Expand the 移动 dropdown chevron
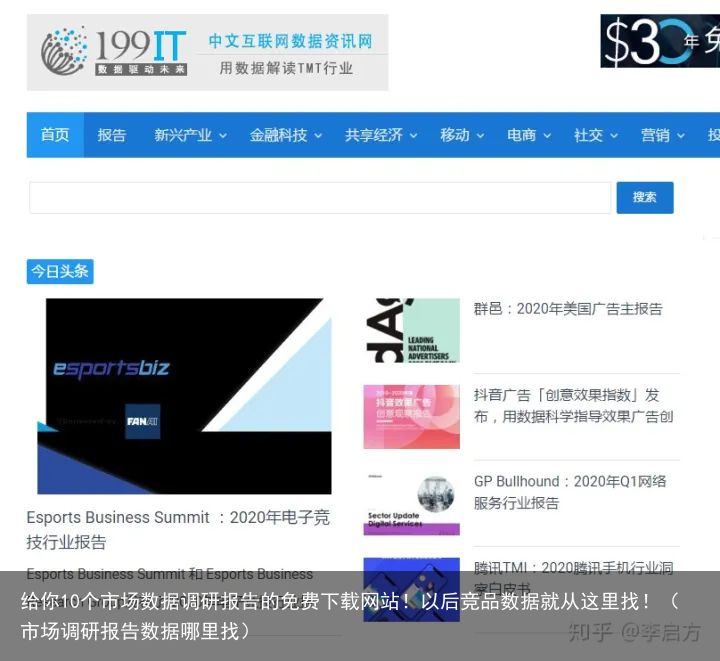The image size is (720, 661). (x=480, y=136)
